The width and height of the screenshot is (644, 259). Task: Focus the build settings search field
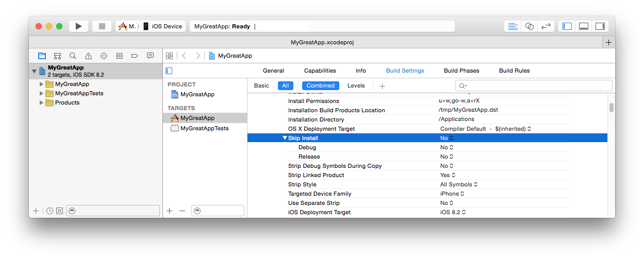pos(534,85)
